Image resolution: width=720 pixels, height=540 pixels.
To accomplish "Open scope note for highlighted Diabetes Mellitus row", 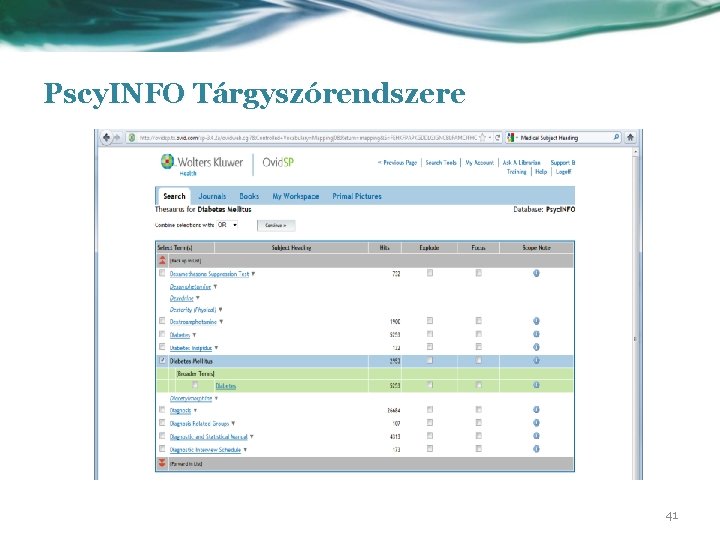I will [x=536, y=360].
